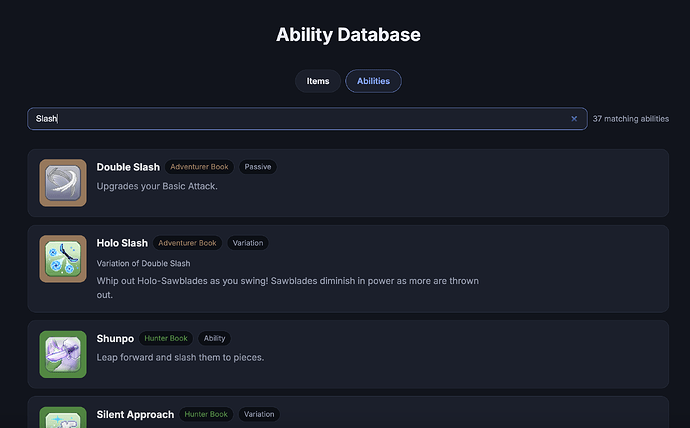Select the Shunpo title

pos(115,339)
